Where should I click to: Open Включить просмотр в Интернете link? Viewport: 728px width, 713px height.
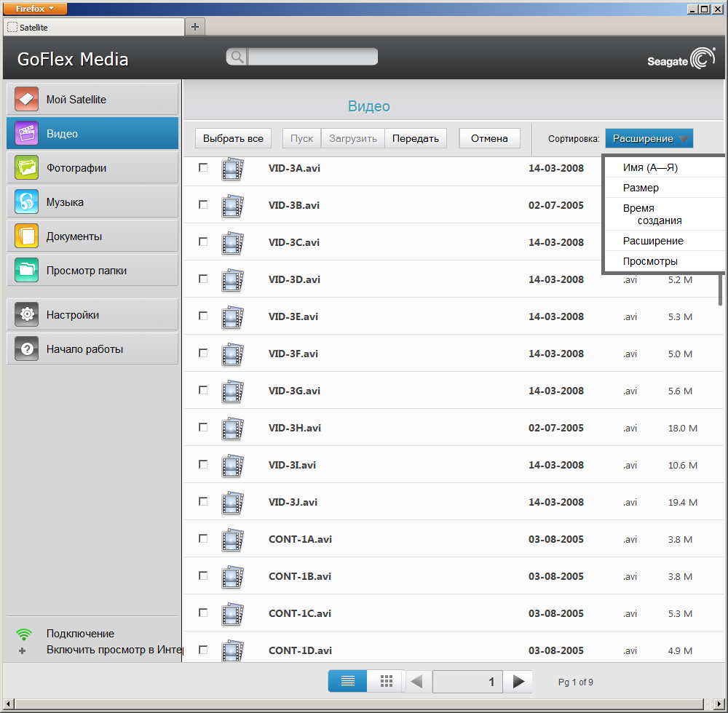(114, 650)
